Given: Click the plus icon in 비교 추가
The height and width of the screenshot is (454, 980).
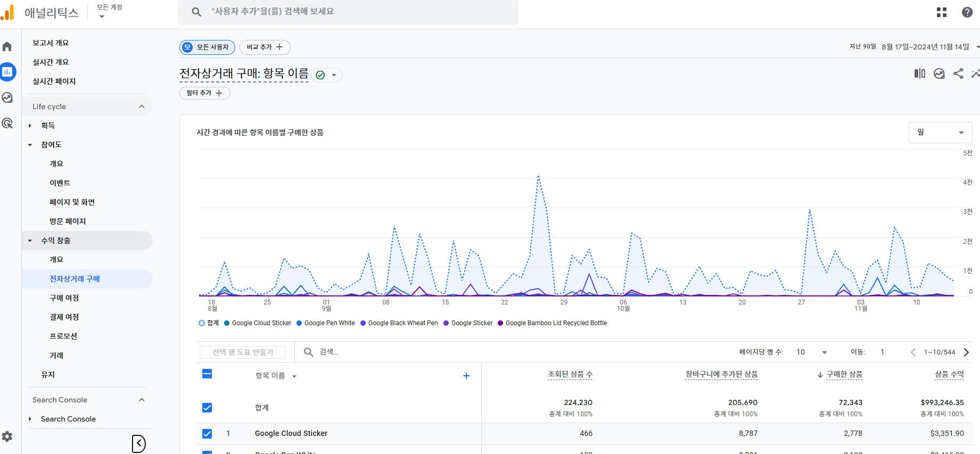Looking at the screenshot, I should (x=279, y=47).
